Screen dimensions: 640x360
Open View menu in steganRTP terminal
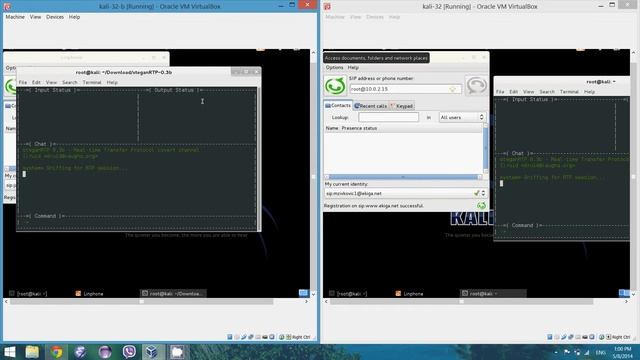[51, 82]
